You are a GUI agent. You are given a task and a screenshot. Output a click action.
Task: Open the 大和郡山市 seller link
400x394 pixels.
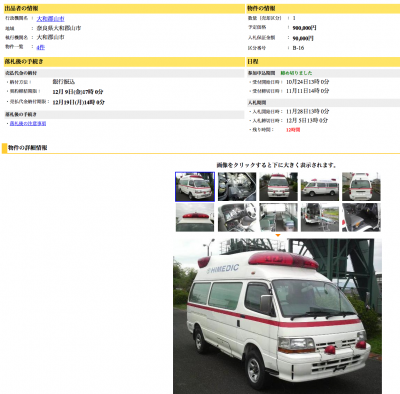pos(50,19)
